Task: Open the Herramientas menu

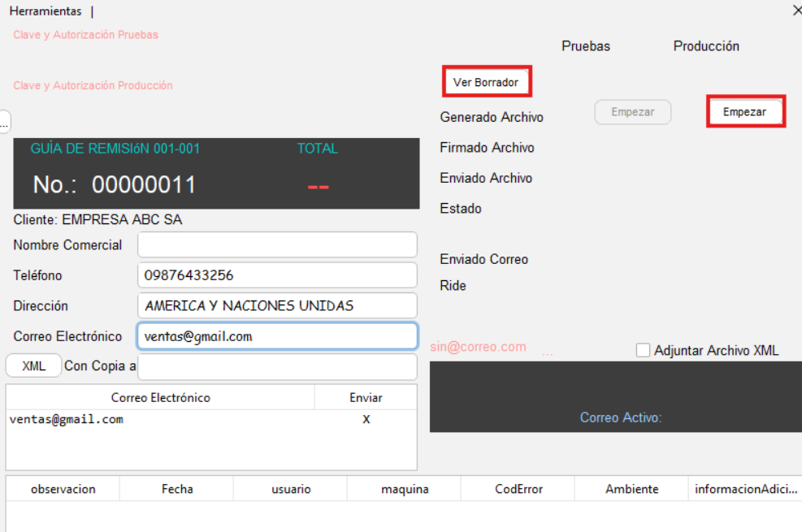Action: coord(46,11)
